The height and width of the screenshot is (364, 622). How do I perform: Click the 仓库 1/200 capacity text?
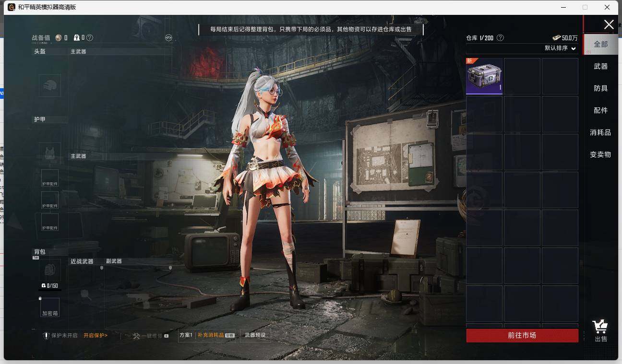[480, 37]
